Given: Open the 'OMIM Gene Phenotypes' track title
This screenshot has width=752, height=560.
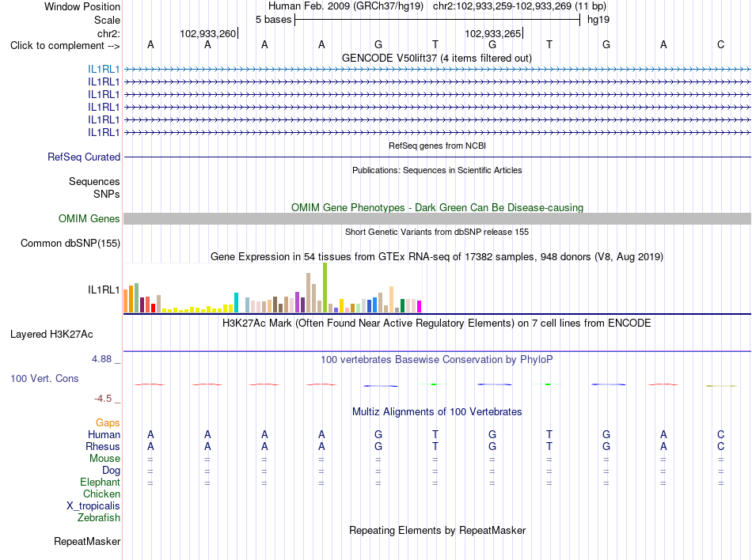Looking at the screenshot, I should 438,207.
